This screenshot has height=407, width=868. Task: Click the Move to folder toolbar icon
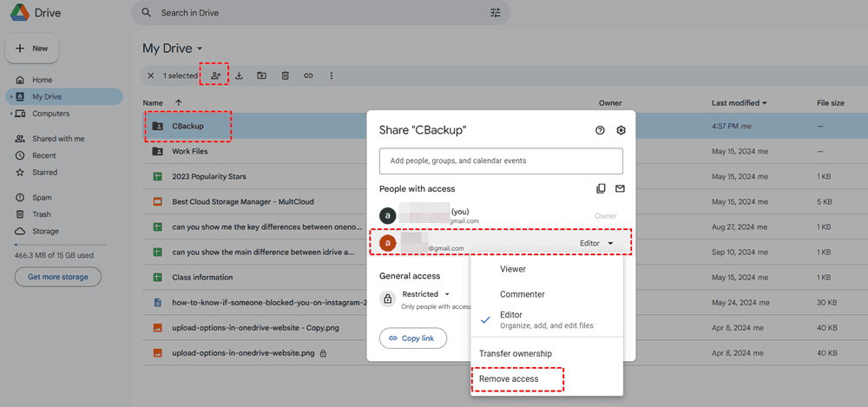click(x=262, y=75)
